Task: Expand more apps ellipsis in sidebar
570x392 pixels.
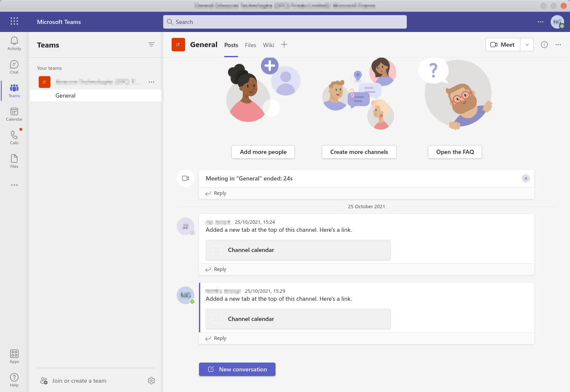Action: [x=14, y=185]
